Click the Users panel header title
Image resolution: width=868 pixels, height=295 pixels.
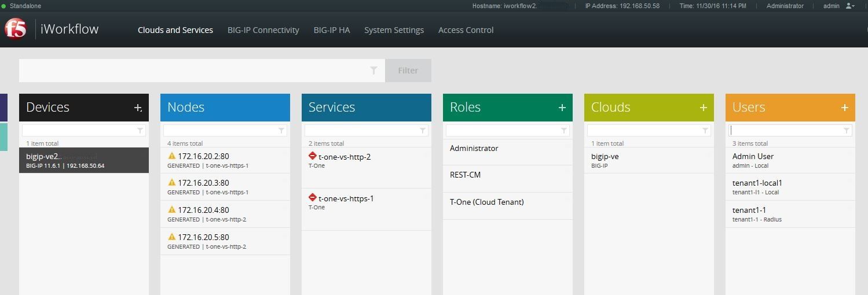tap(749, 108)
